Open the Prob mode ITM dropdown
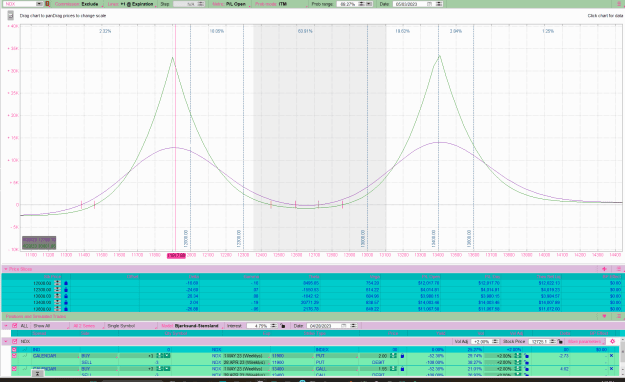This screenshot has width=625, height=382. 281,4
